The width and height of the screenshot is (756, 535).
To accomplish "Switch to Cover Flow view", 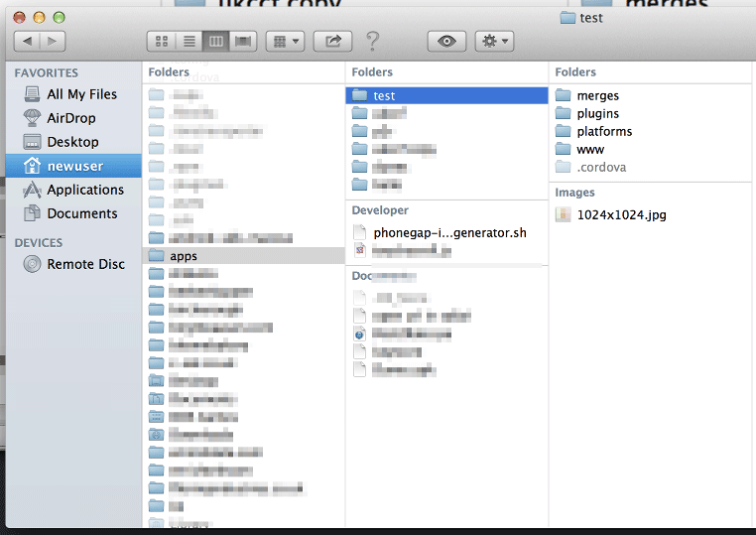I will click(243, 41).
